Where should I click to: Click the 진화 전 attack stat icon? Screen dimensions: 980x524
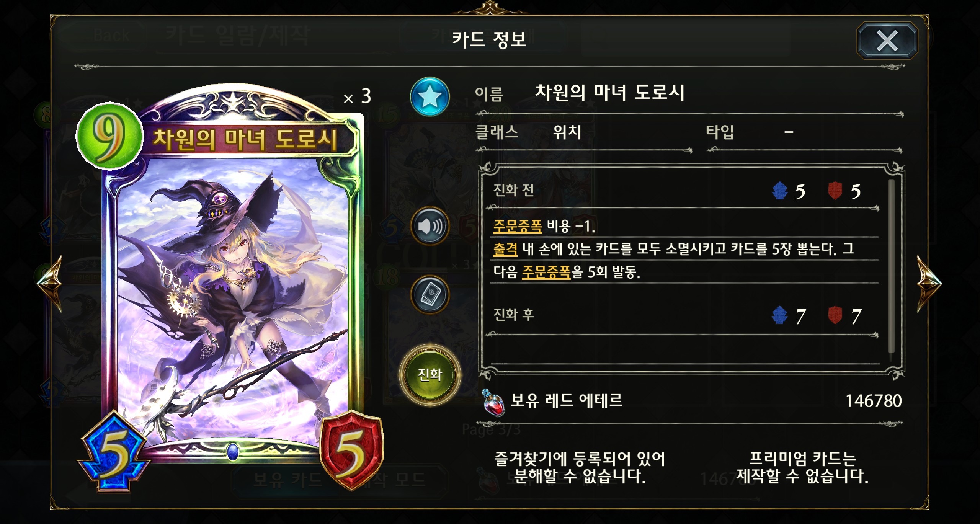point(780,191)
